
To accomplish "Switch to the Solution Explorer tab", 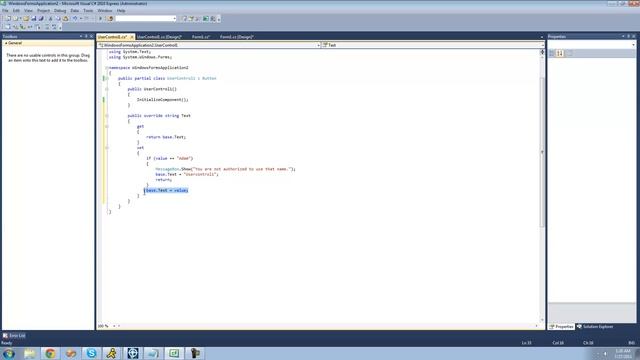I will point(595,327).
